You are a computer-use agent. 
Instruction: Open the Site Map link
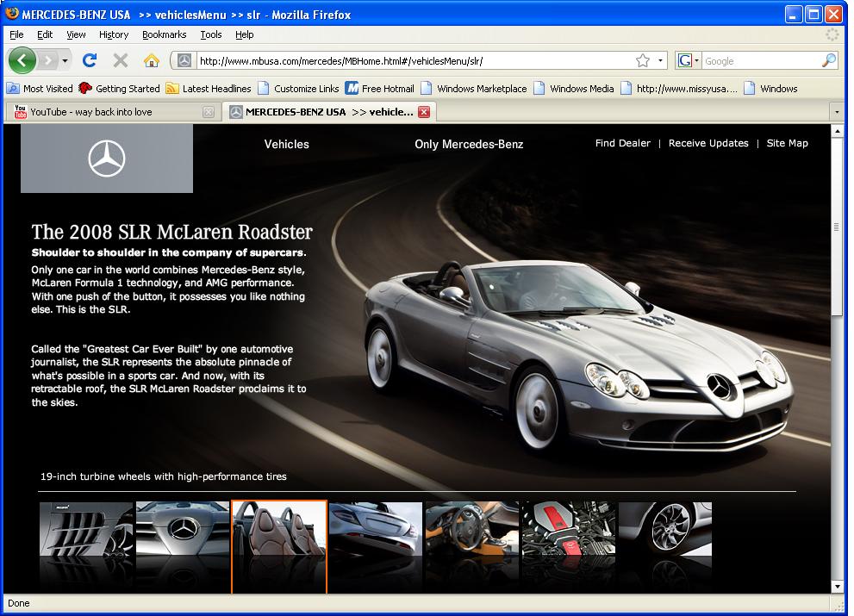[x=787, y=143]
